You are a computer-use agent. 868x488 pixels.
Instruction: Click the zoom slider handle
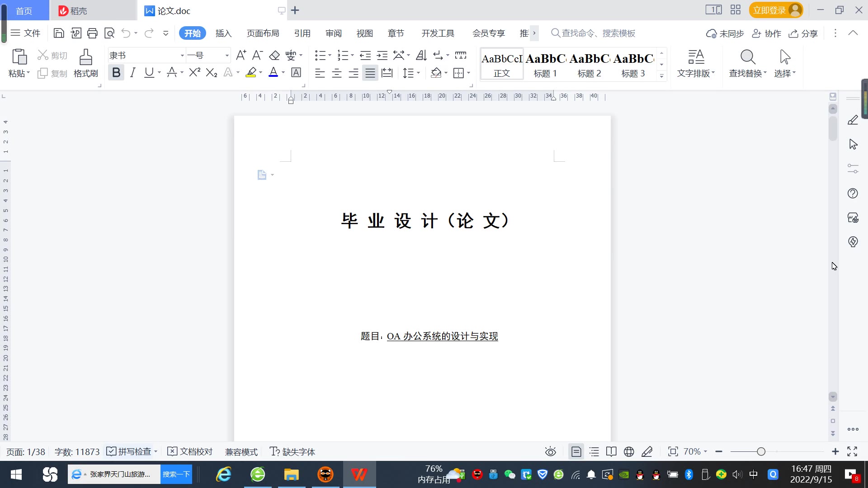[x=761, y=451]
